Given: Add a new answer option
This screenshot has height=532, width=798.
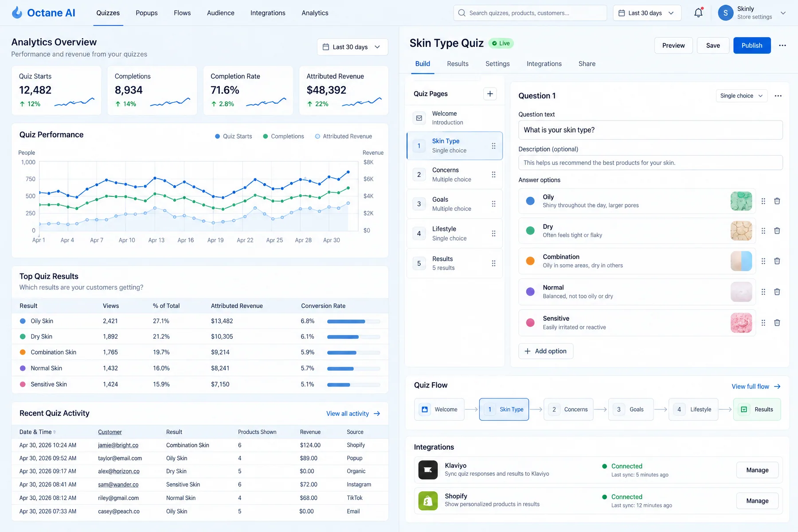Looking at the screenshot, I should (546, 351).
